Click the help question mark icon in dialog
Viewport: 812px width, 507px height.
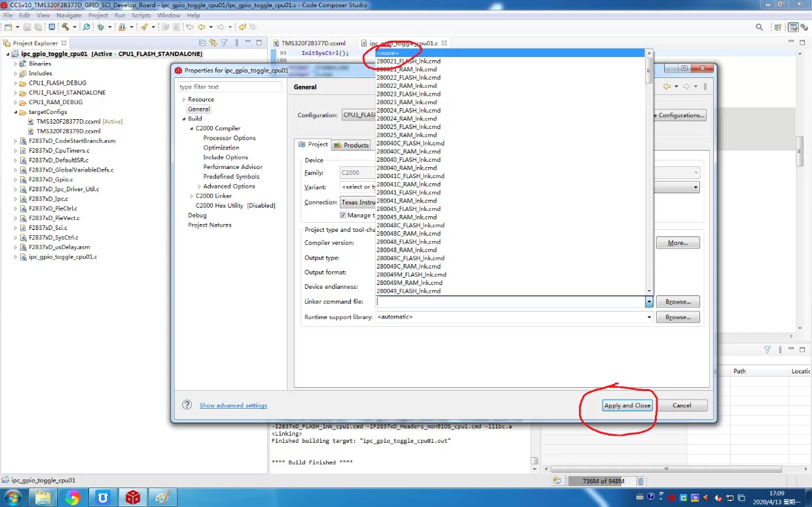[x=187, y=405]
